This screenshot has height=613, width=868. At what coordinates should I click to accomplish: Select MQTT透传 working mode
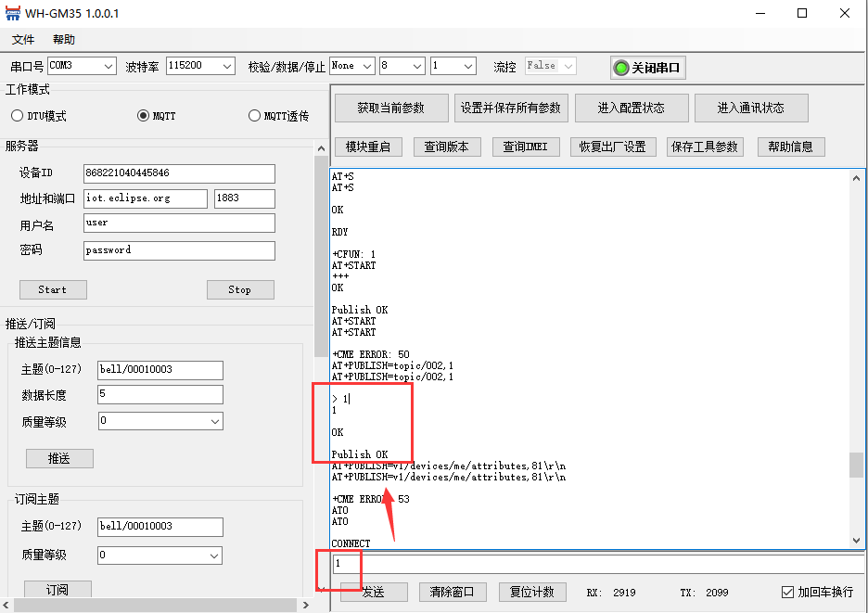pos(255,116)
